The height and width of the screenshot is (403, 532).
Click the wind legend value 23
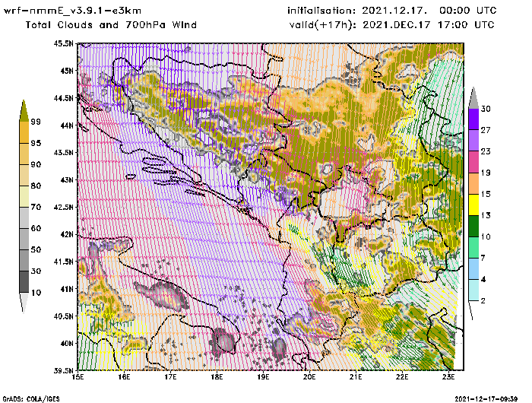(486, 151)
